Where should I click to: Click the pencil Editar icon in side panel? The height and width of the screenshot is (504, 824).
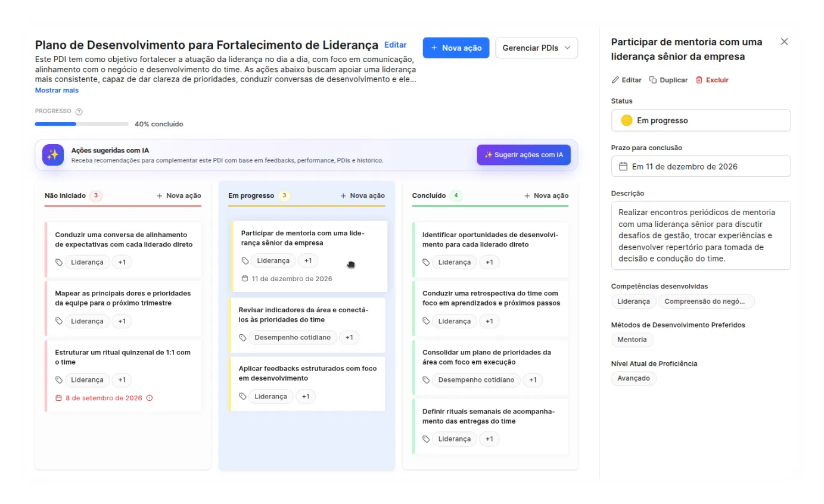tap(615, 80)
